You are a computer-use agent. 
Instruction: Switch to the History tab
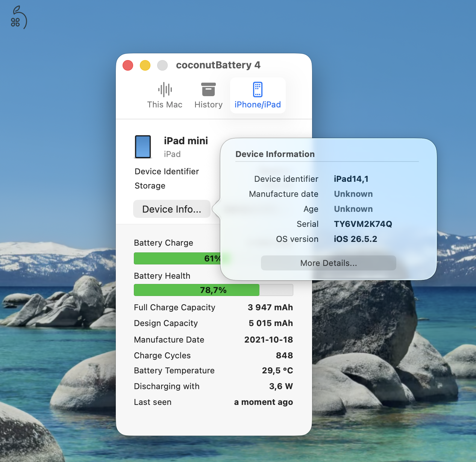tap(208, 95)
